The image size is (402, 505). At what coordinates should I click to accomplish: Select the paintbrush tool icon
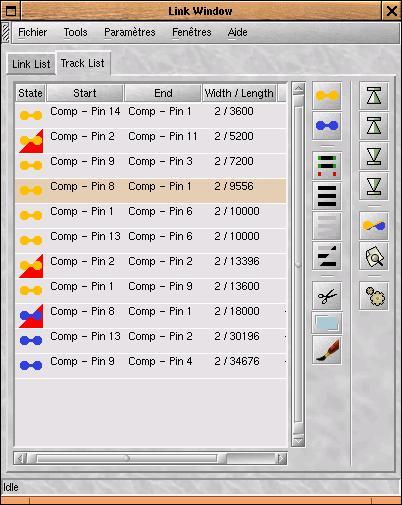pyautogui.click(x=327, y=350)
